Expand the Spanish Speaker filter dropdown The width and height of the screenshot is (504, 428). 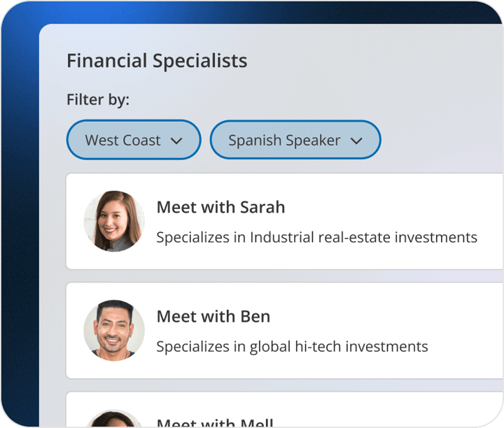point(295,140)
